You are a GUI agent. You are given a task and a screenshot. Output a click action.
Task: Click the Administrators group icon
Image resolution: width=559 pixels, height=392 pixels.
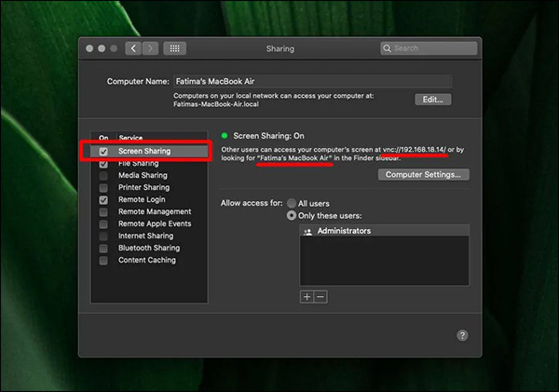point(307,232)
